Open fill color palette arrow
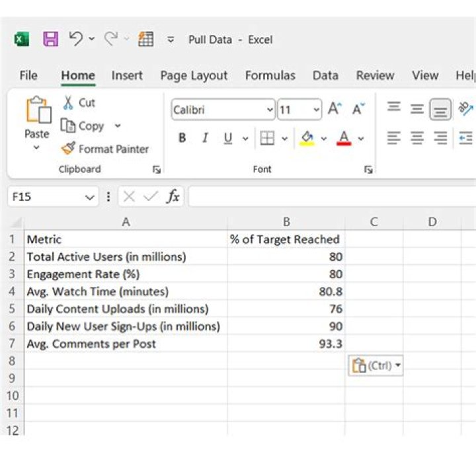 click(324, 139)
